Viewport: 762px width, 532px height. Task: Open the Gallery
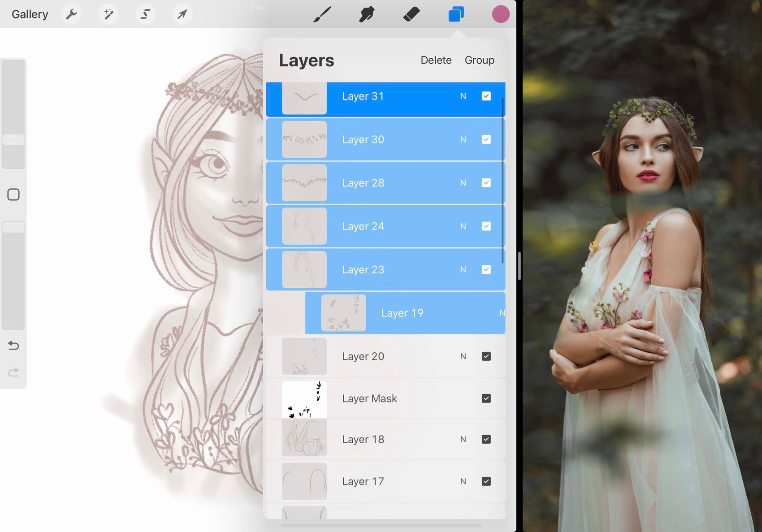30,14
